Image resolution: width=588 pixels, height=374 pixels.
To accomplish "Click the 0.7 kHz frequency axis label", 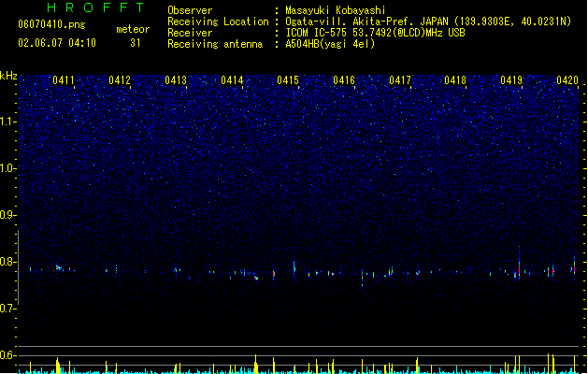I will [7, 309].
